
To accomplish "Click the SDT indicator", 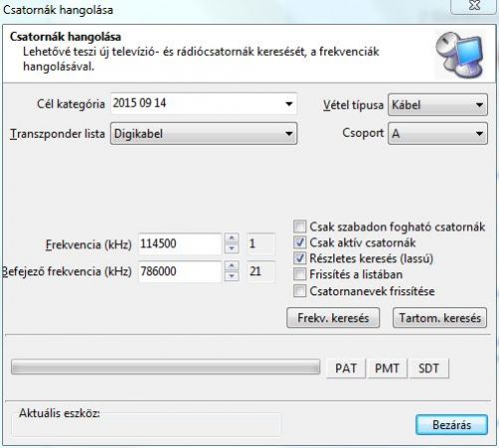I will pos(429,368).
